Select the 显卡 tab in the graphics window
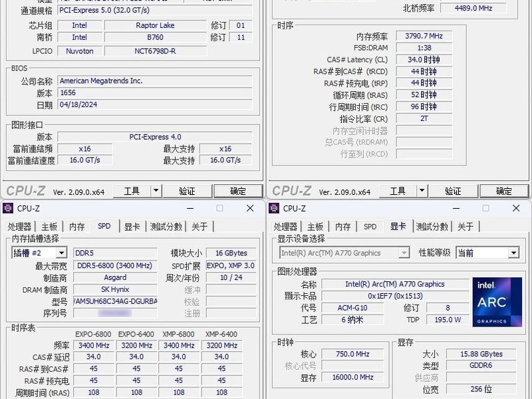This screenshot has height=399, width=532. (x=398, y=226)
